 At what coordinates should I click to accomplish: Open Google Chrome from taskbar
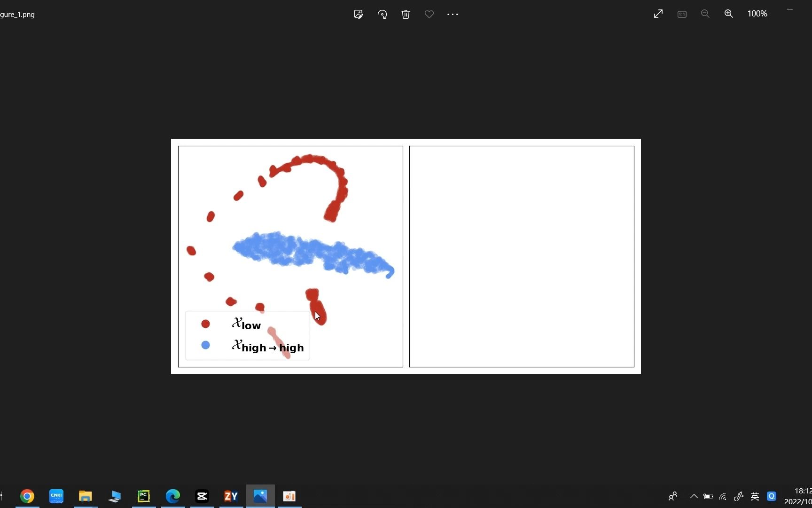coord(27,496)
